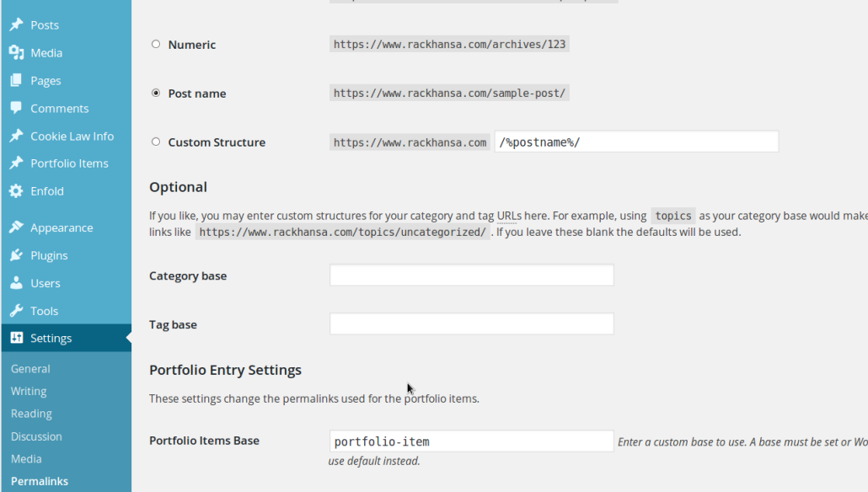Open the Cookie Law Info menu
The width and height of the screenshot is (868, 492).
pyautogui.click(x=72, y=136)
